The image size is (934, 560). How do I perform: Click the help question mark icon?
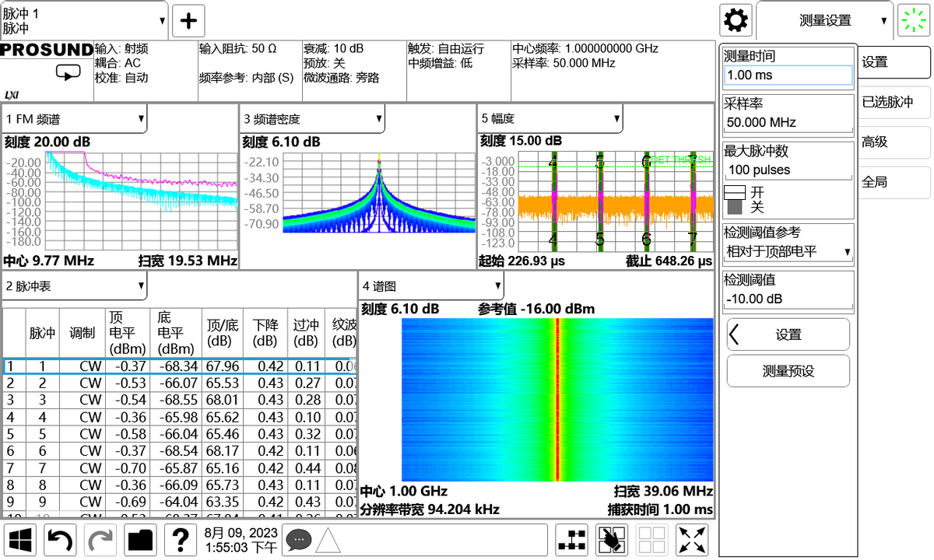(x=180, y=539)
